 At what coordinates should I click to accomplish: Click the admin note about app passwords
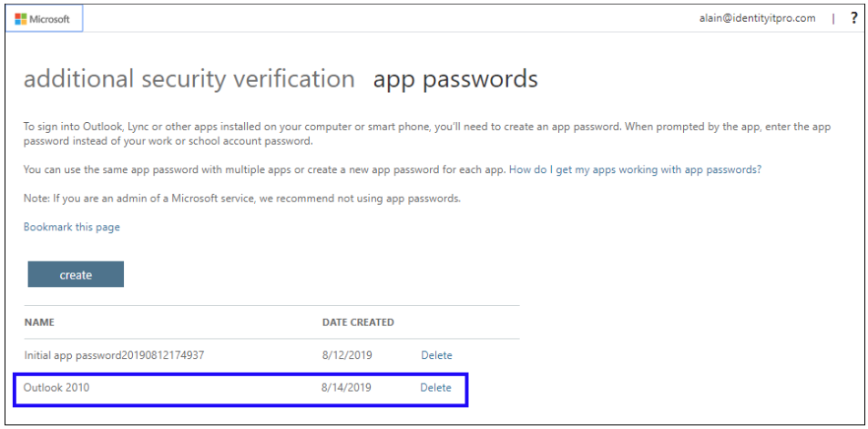coord(242,199)
